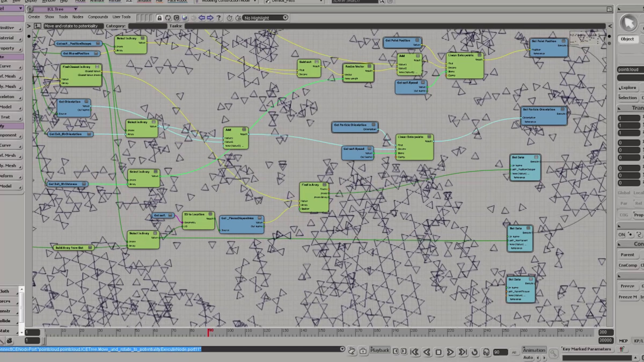644x362 pixels.
Task: Expand compound info with the > arrow
Action: pyautogui.click(x=29, y=26)
